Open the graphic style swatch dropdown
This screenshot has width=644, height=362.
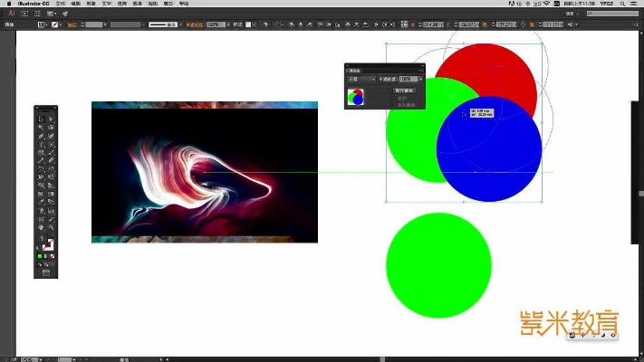click(255, 24)
